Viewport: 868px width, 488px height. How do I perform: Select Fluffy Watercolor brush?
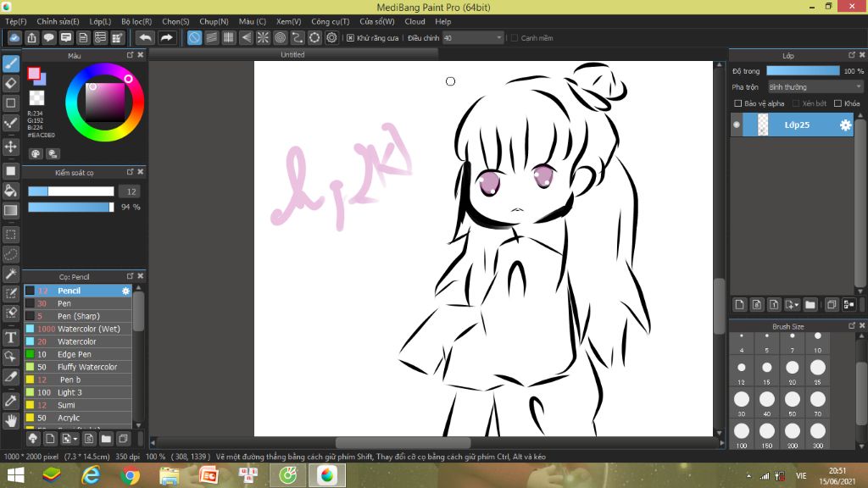[78, 367]
